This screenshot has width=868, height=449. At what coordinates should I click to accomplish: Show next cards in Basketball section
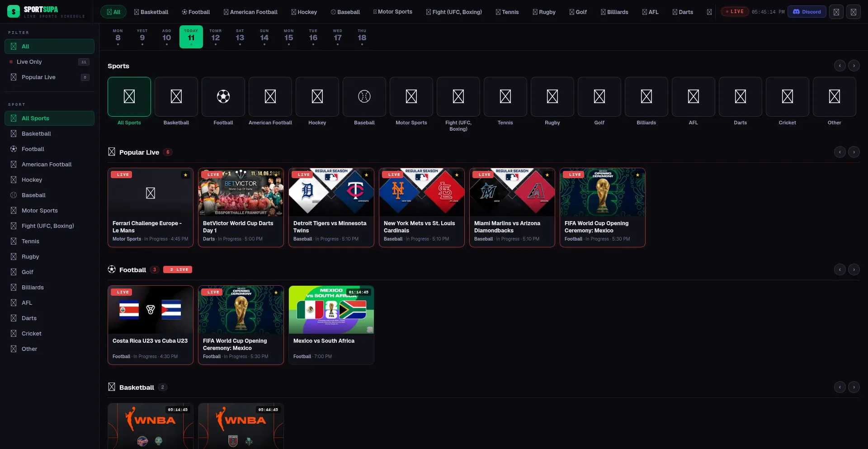(x=854, y=387)
